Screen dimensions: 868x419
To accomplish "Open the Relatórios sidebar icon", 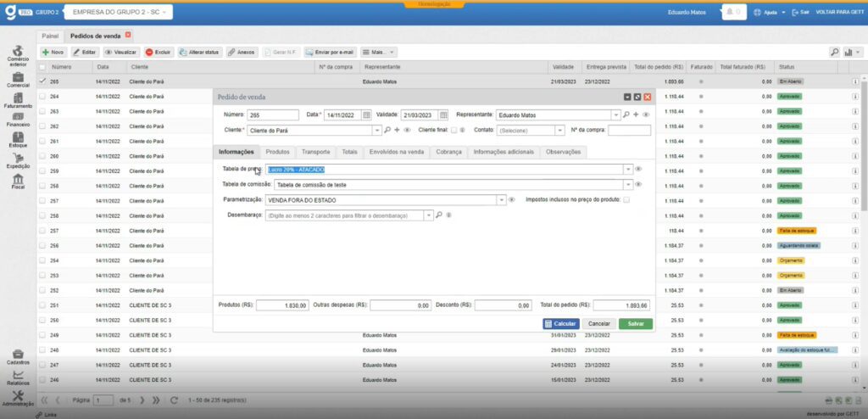I will coord(18,377).
